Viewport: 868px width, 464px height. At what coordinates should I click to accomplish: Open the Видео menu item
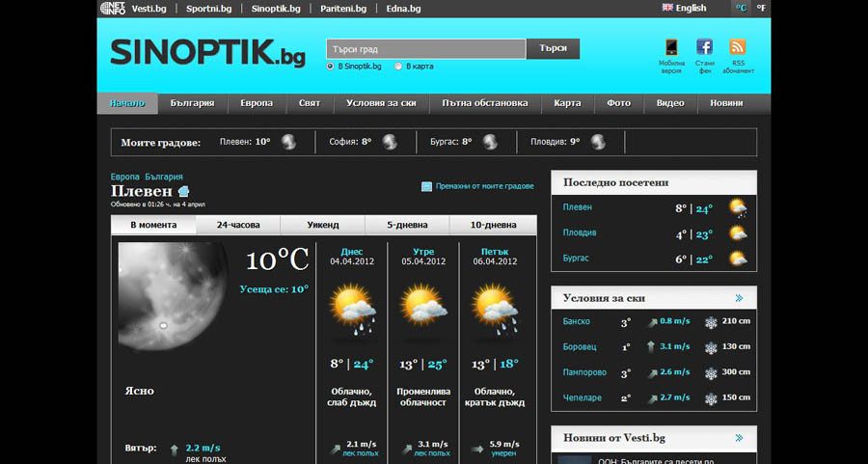coord(670,103)
